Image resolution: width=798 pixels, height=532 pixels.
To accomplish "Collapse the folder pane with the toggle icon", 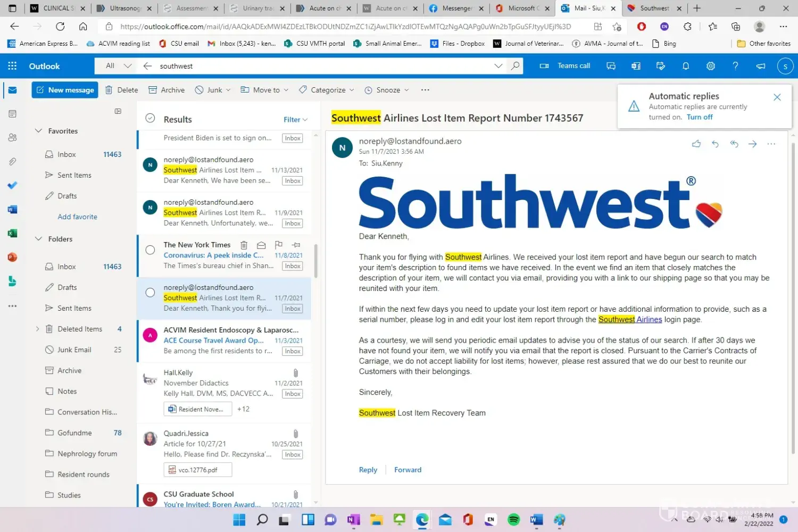I will [x=118, y=111].
